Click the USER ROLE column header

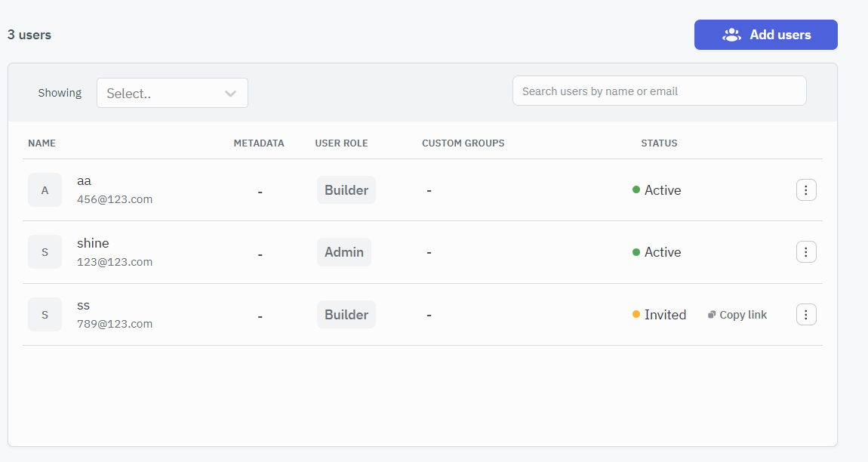[341, 143]
